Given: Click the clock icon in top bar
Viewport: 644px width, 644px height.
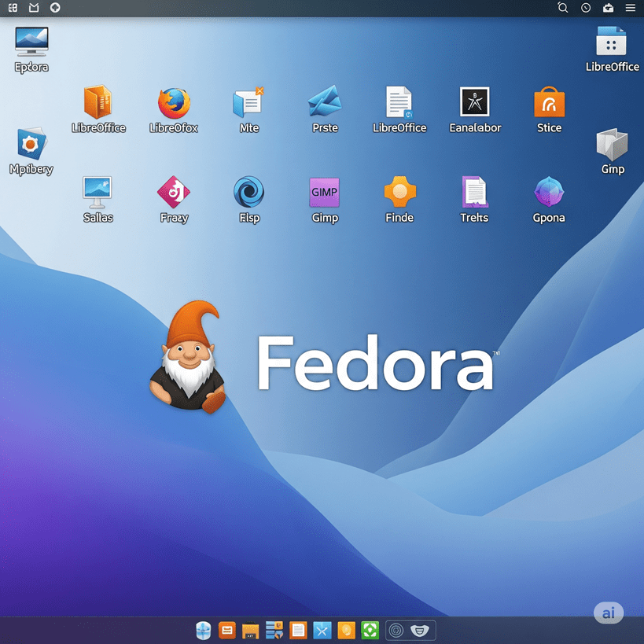Looking at the screenshot, I should [x=586, y=8].
